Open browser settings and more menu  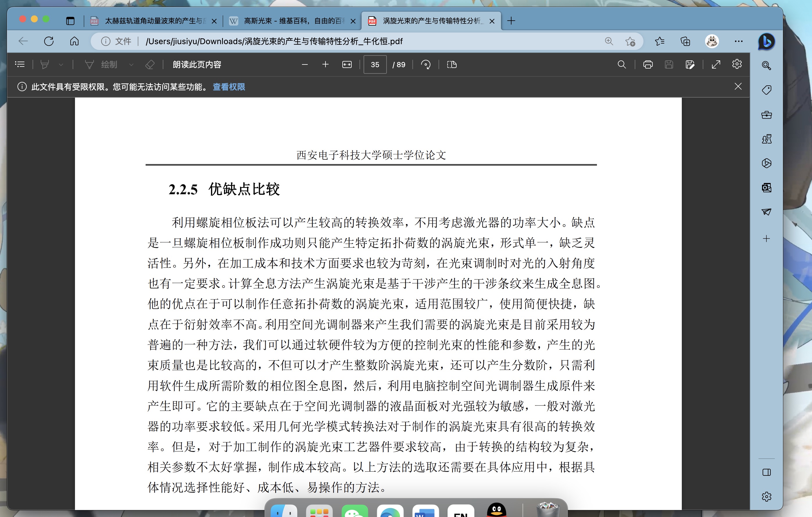pos(738,41)
